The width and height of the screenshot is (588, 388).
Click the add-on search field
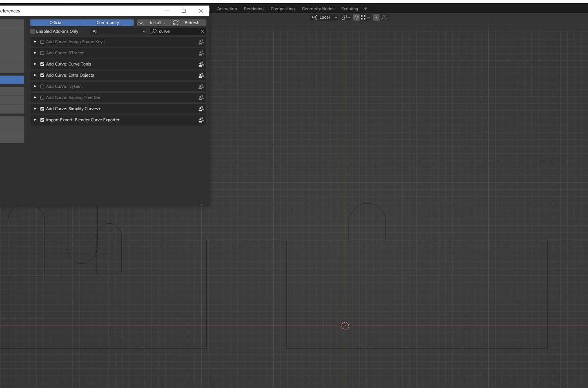pyautogui.click(x=178, y=31)
